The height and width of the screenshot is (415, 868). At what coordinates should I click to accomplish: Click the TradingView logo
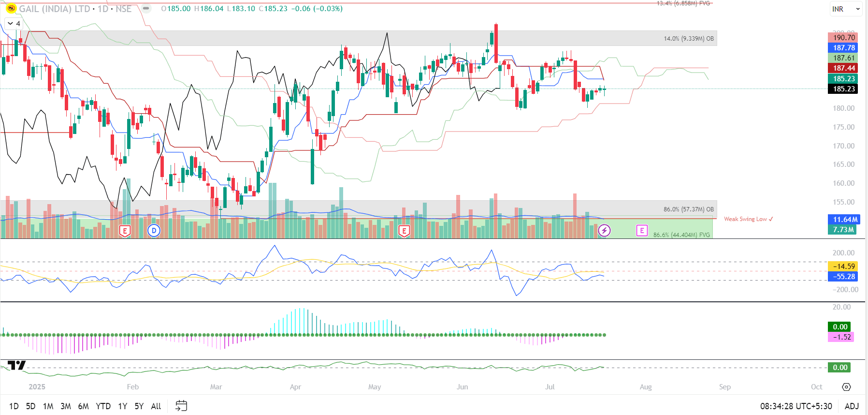pyautogui.click(x=16, y=365)
